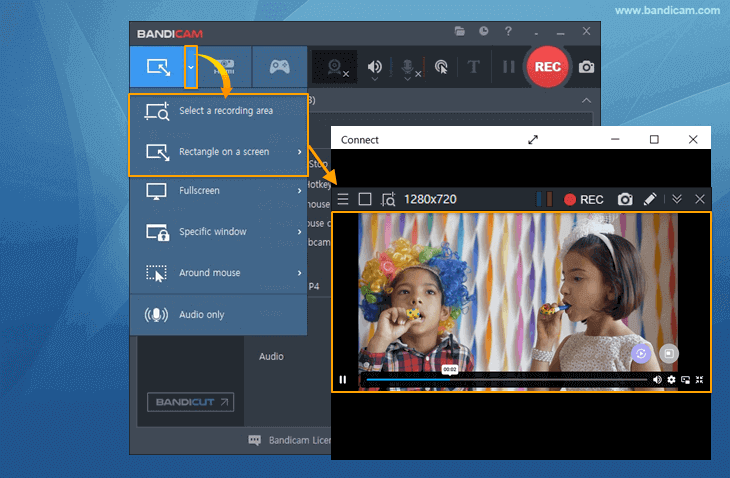The image size is (730, 478).
Task: Toggle the text overlay T icon
Action: pyautogui.click(x=473, y=67)
